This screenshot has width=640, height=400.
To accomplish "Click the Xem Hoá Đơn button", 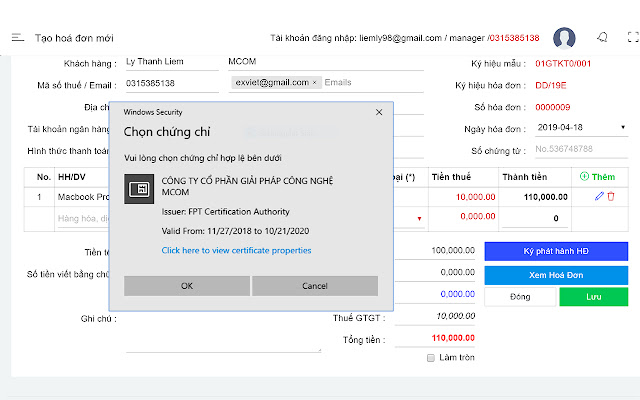I will tap(556, 275).
